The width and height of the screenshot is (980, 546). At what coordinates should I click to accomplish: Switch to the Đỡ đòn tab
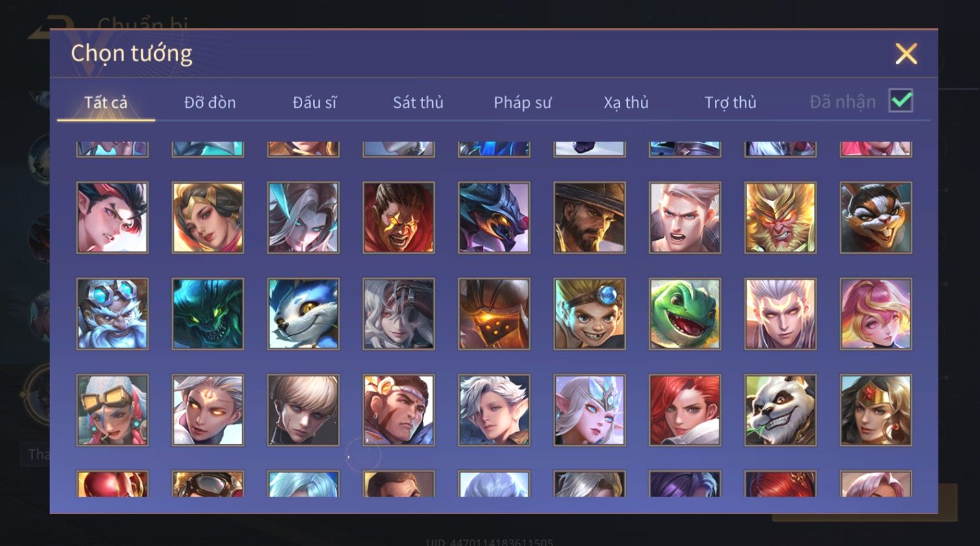coord(210,103)
